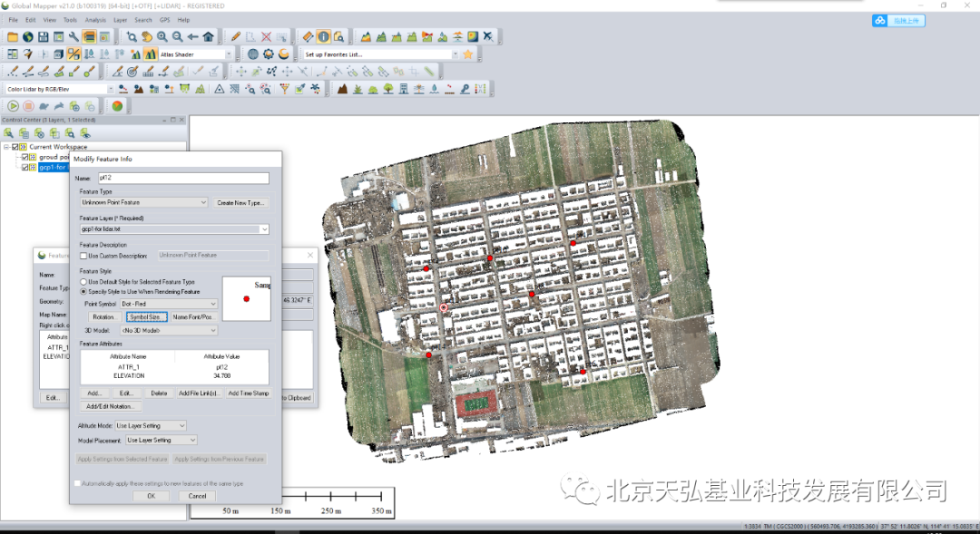Select the Measure ruler tool

308,37
